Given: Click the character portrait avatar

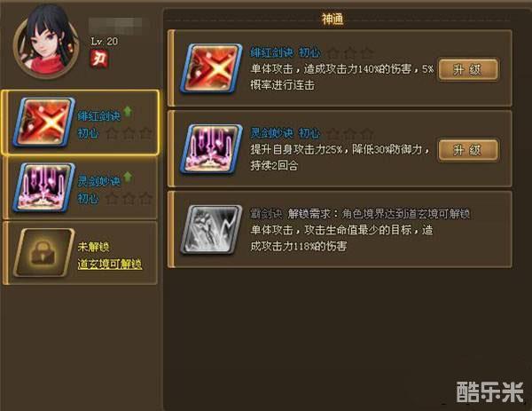Looking at the screenshot, I should pyautogui.click(x=46, y=42).
